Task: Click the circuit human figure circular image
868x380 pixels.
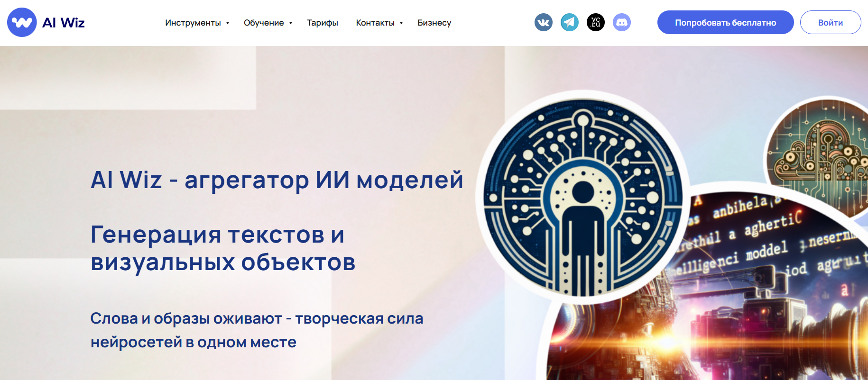Action: (x=583, y=198)
